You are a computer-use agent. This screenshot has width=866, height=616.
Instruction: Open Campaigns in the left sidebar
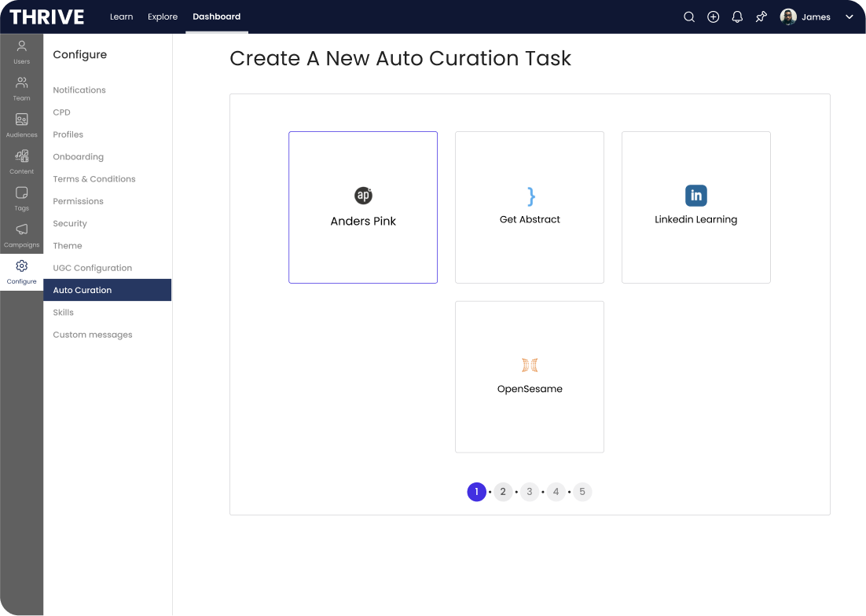(21, 235)
